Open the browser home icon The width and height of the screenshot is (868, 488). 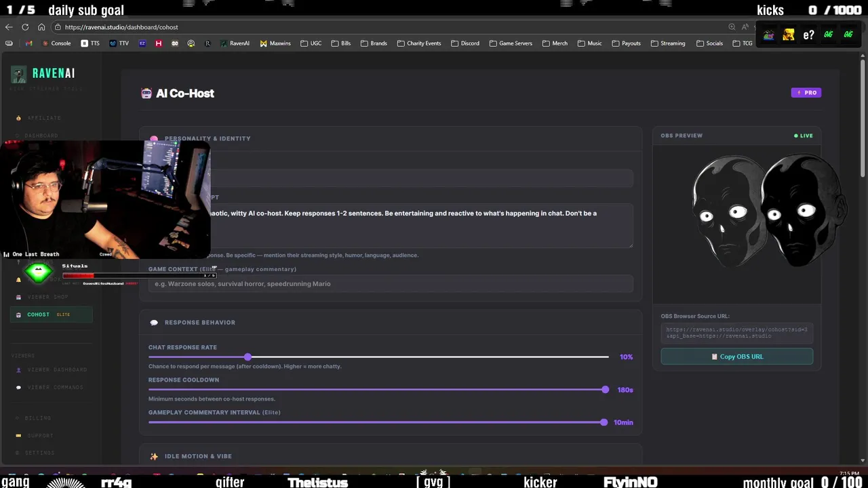pyautogui.click(x=41, y=27)
